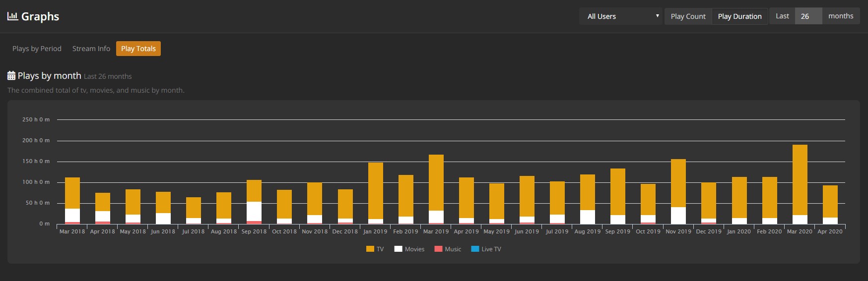The height and width of the screenshot is (281, 868).
Task: Switch to the Stream Info tab
Action: [91, 49]
